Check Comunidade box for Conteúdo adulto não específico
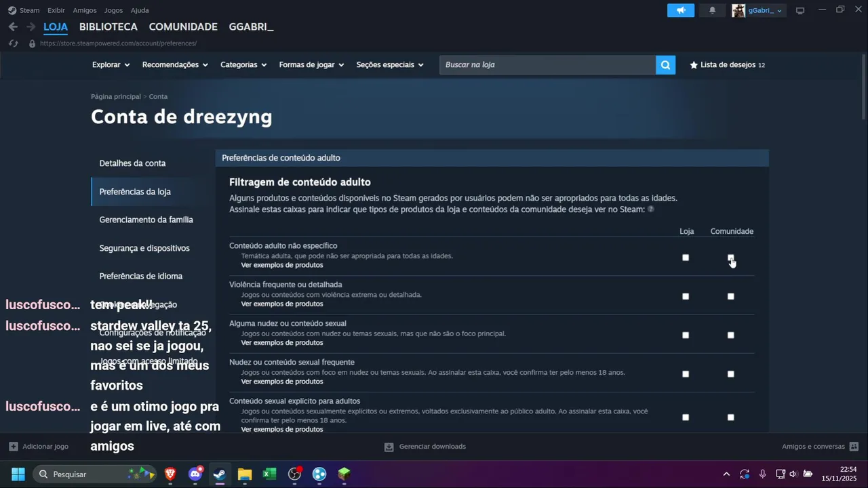Viewport: 868px width, 488px height. [x=730, y=258]
